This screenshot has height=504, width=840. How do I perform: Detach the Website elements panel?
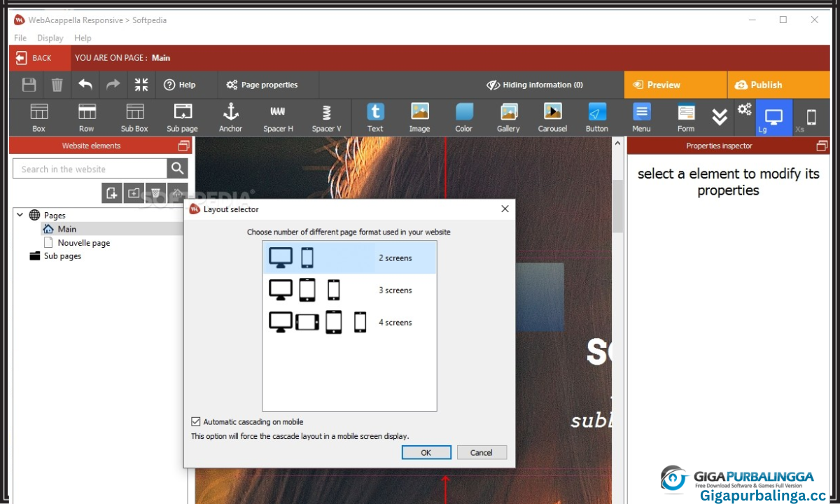(x=183, y=146)
